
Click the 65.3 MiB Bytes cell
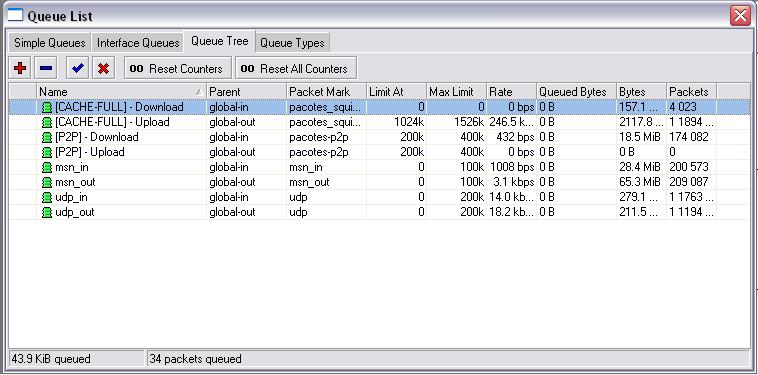tap(640, 182)
